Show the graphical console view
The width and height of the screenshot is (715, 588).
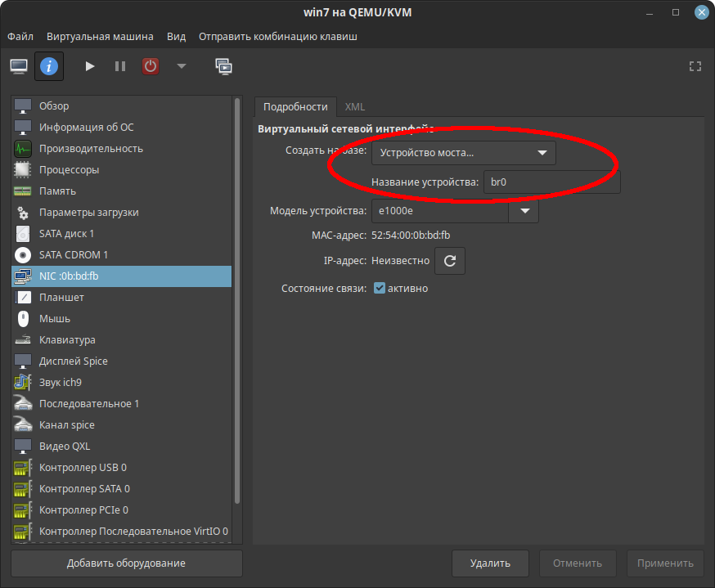(19, 66)
